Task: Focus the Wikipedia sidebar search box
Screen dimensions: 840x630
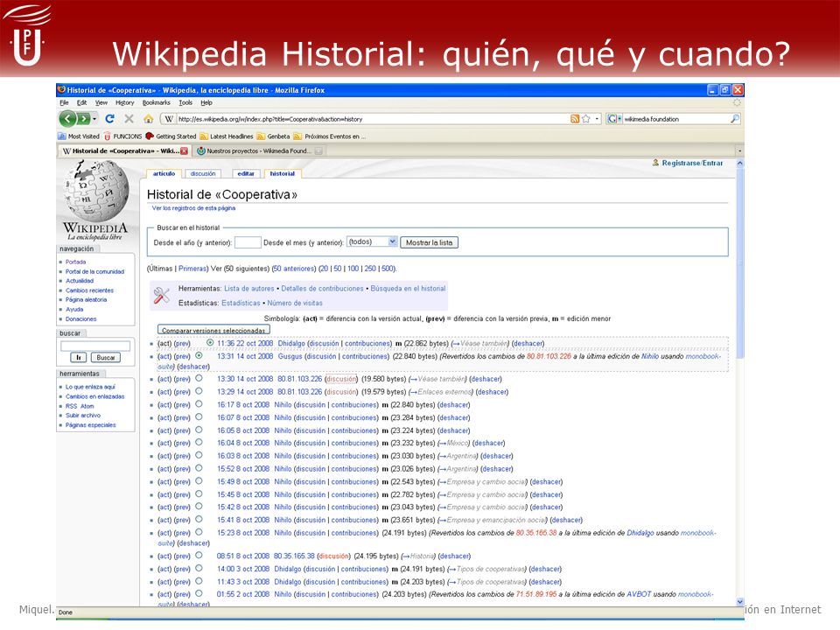Action: (x=95, y=346)
